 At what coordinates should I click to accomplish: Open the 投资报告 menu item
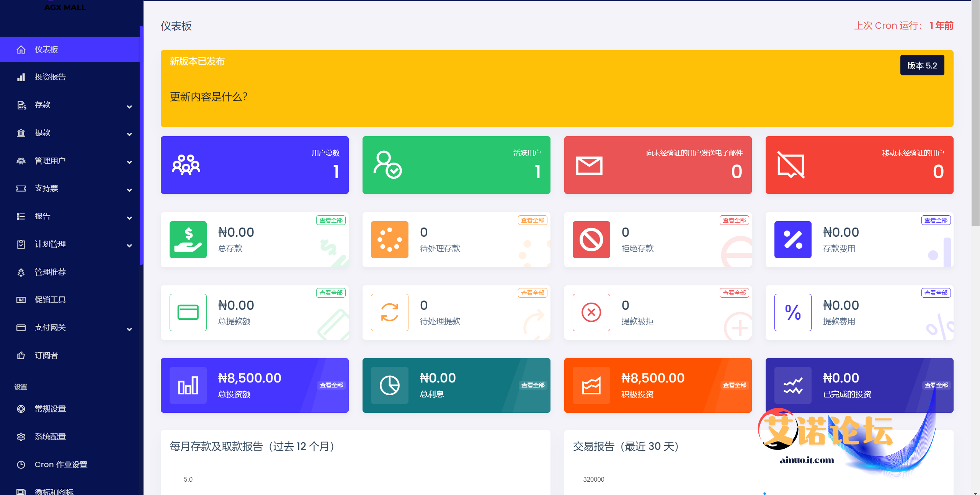point(50,77)
